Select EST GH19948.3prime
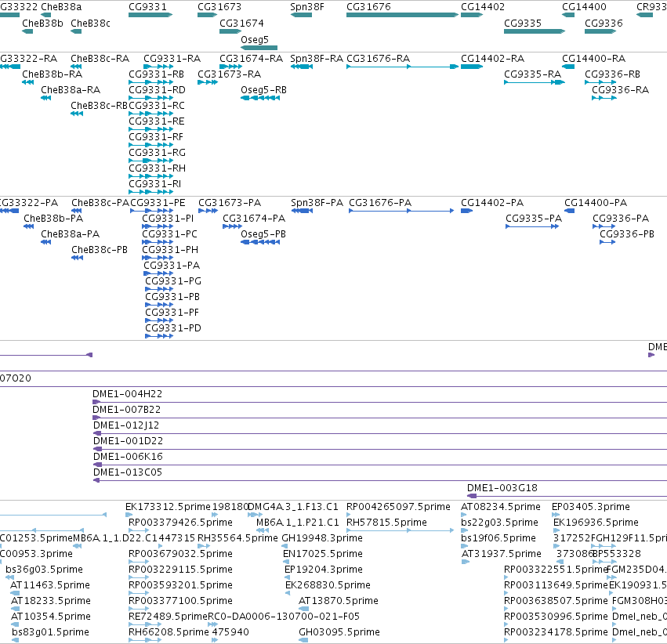667x644 pixels. (322, 538)
